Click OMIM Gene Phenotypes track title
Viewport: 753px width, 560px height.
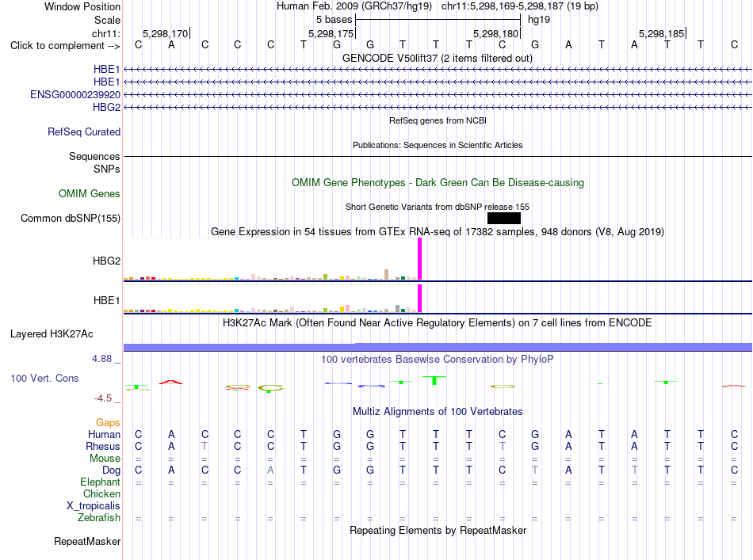[x=438, y=183]
